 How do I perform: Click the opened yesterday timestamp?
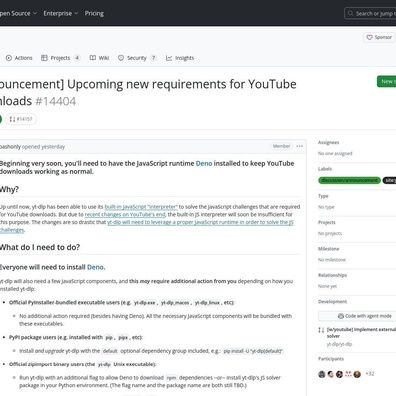[x=43, y=147]
